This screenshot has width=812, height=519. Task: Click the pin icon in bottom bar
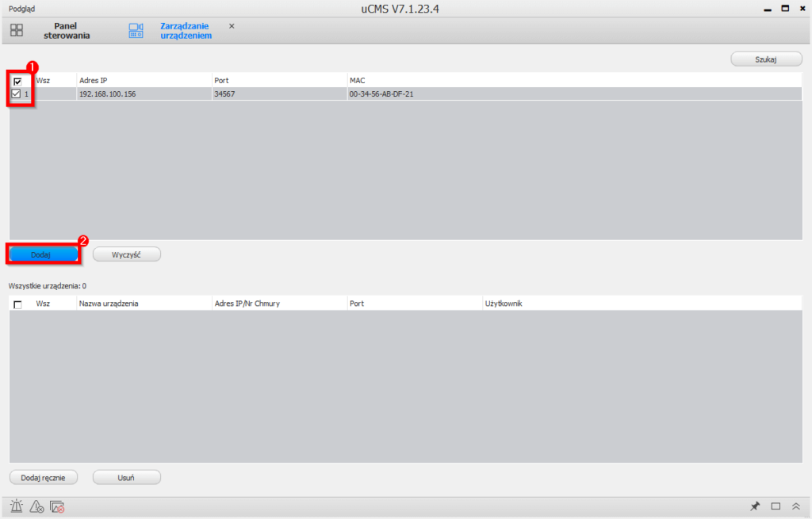pos(755,506)
